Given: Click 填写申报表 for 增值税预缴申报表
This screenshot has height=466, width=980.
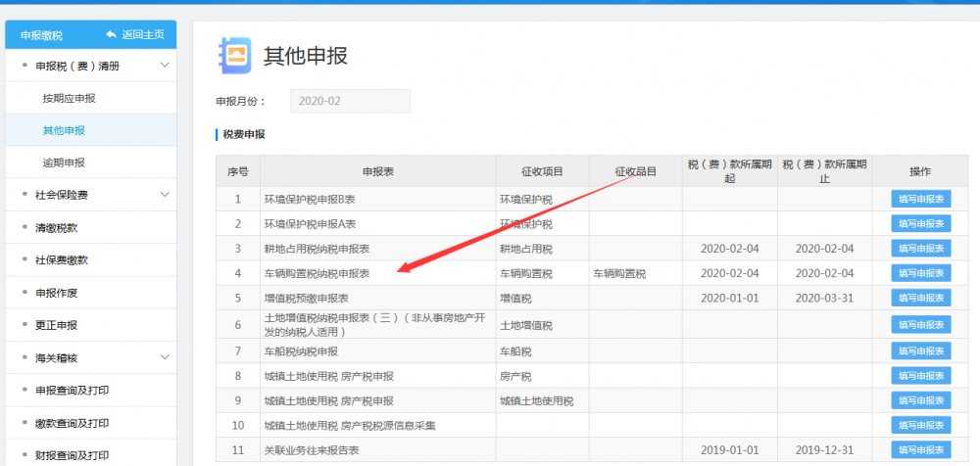Looking at the screenshot, I should coord(920,298).
